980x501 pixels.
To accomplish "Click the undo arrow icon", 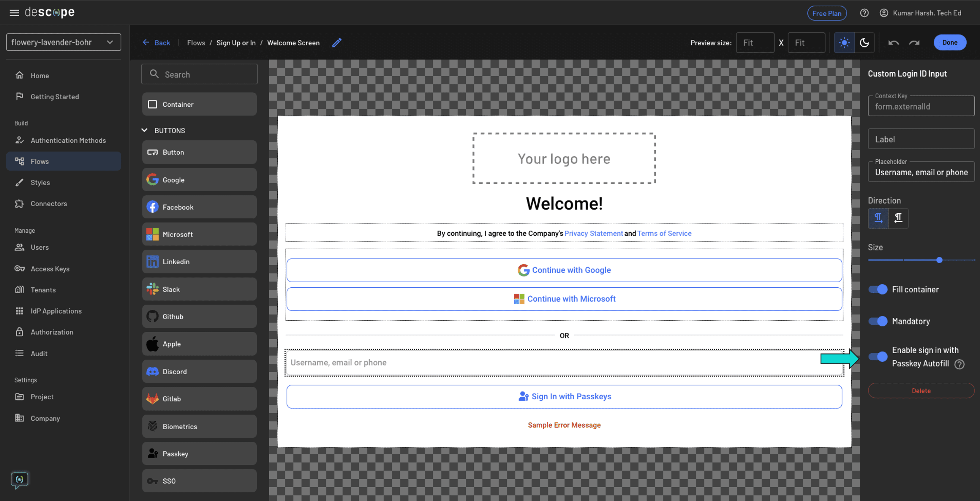I will (x=893, y=42).
